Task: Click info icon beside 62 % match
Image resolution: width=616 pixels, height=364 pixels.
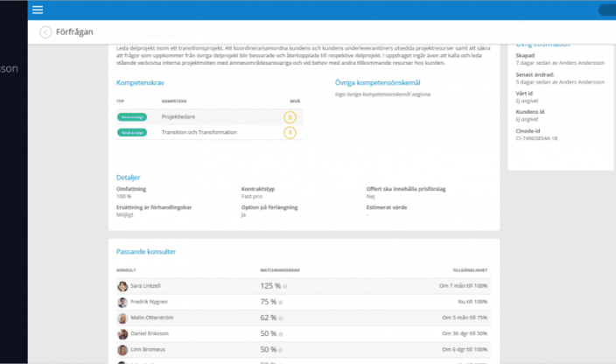Action: click(281, 318)
